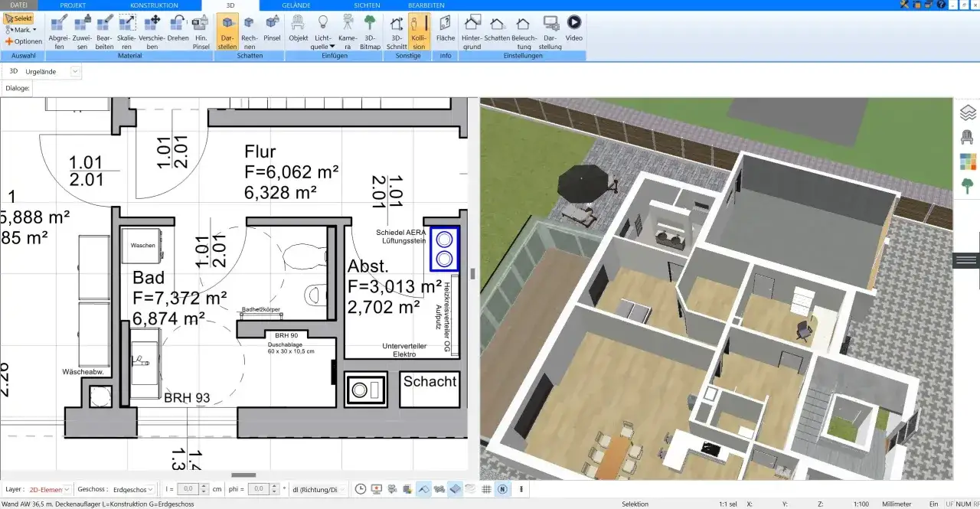Screen dimensions: 980x509
Task: Open Beleuchtung settings
Action: 524,31
